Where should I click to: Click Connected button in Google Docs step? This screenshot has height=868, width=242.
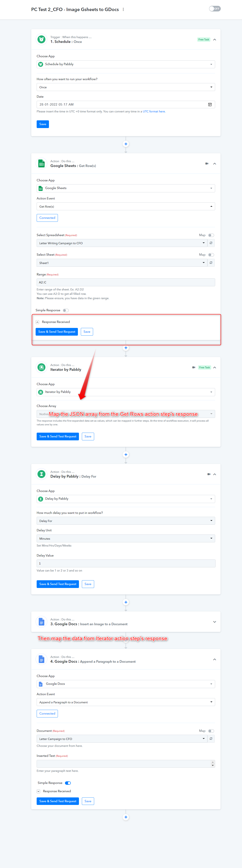47,714
